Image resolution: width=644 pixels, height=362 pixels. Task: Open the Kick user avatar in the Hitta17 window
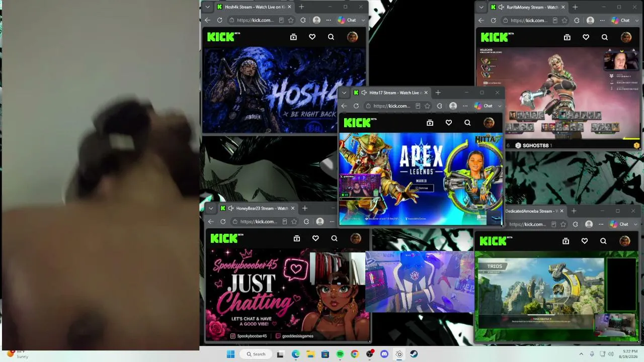(x=489, y=123)
